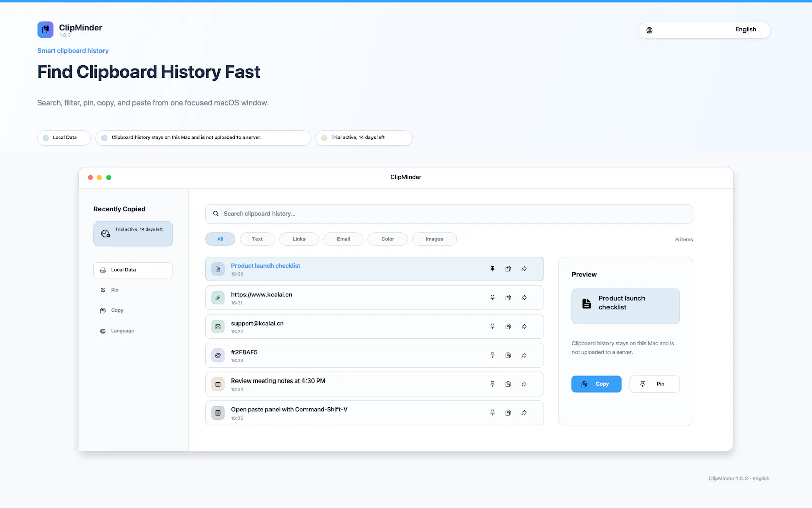
Task: Click clock icon in sidebar trial card
Action: [106, 234]
